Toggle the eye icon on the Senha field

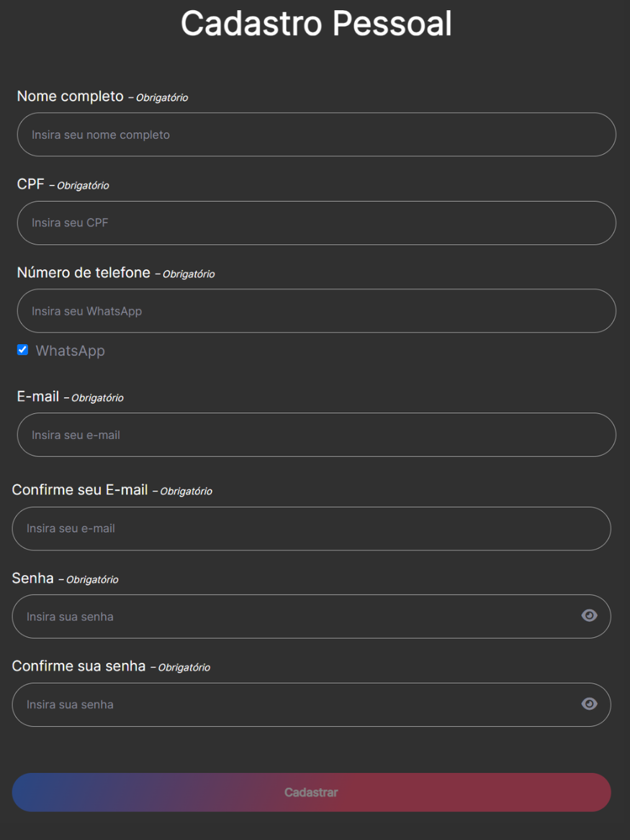point(590,615)
